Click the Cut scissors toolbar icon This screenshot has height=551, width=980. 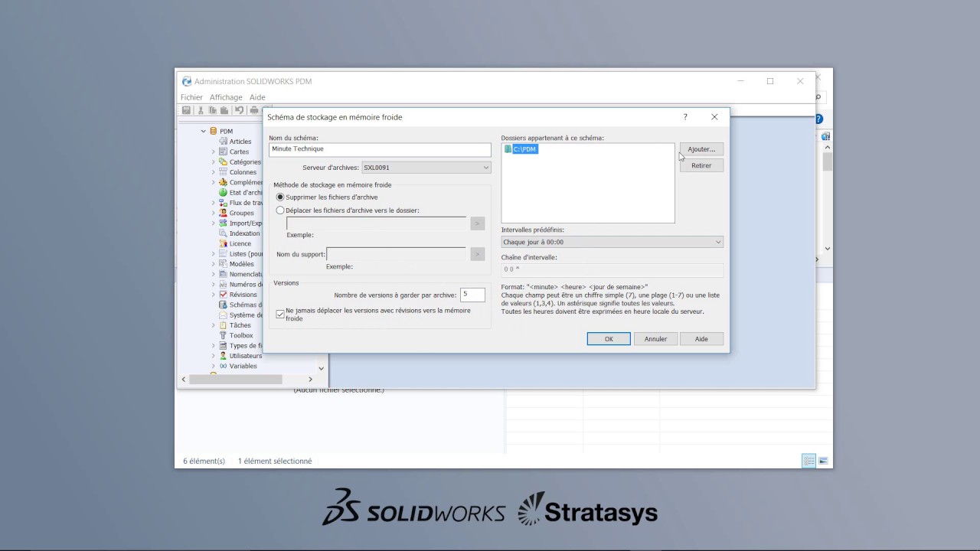pos(201,110)
